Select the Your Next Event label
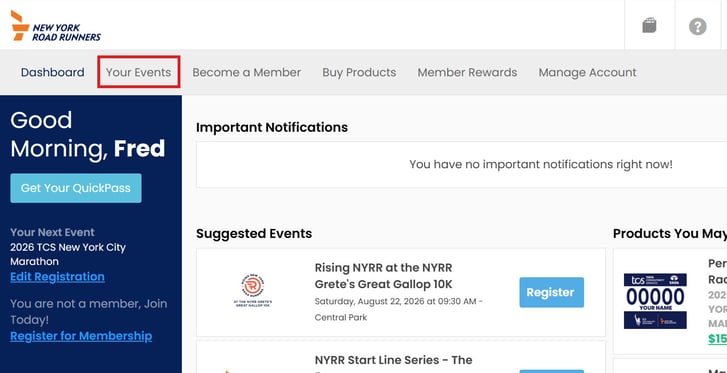 click(52, 232)
